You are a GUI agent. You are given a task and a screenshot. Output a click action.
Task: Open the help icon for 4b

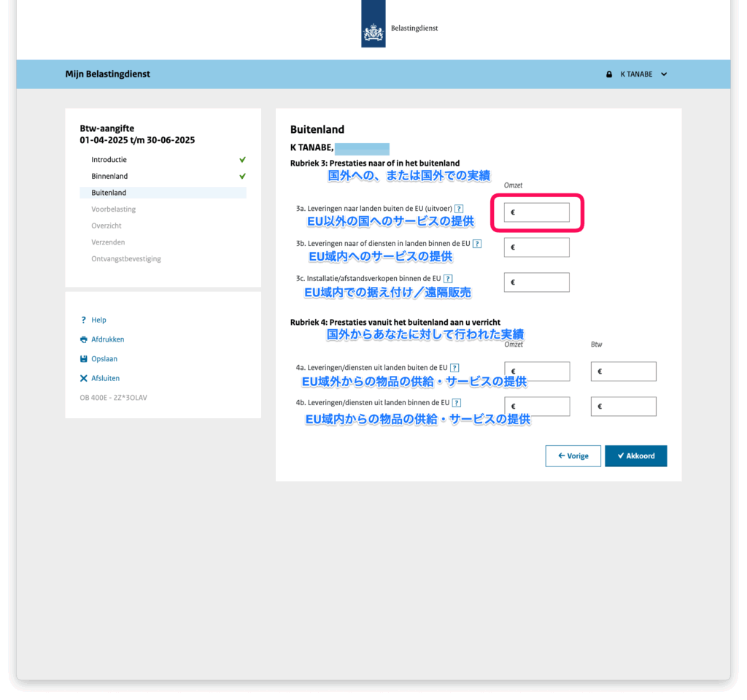click(x=457, y=403)
